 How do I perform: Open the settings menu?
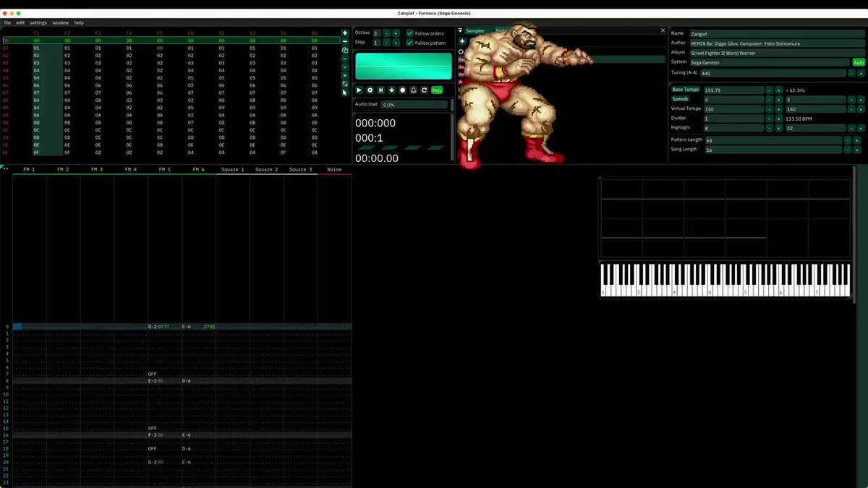coord(38,22)
